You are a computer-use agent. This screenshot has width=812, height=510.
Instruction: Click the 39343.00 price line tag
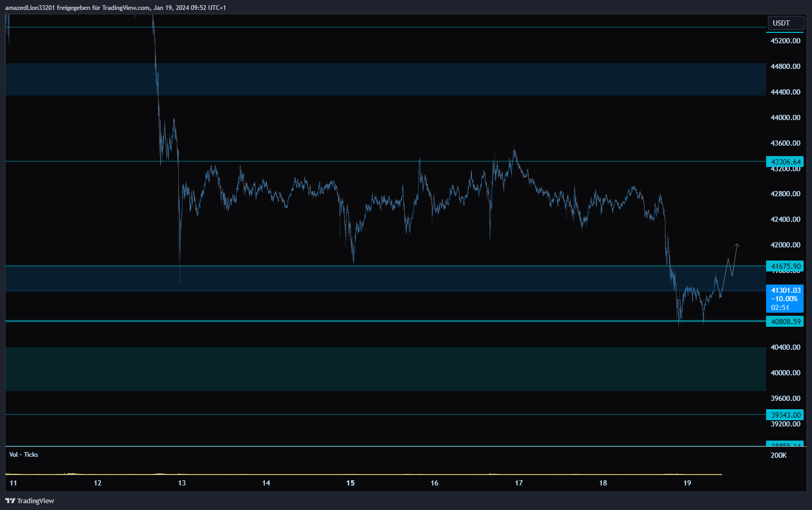point(785,415)
